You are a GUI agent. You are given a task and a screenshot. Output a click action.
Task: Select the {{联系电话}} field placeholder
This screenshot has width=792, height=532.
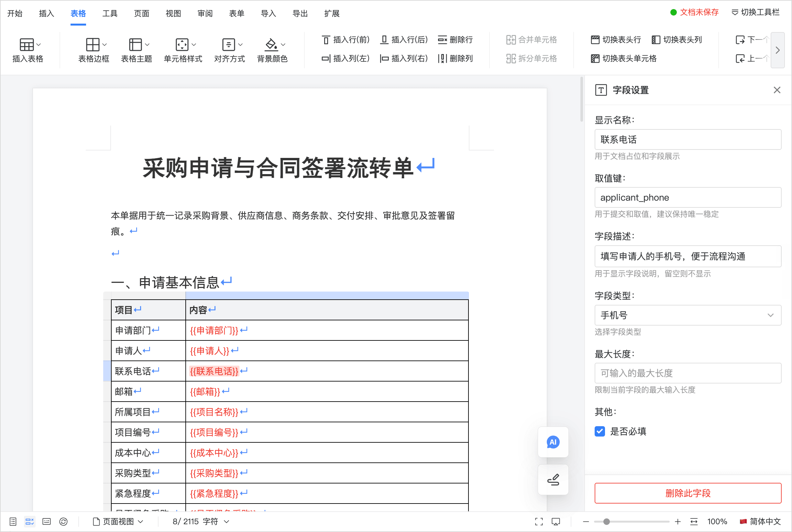(214, 371)
